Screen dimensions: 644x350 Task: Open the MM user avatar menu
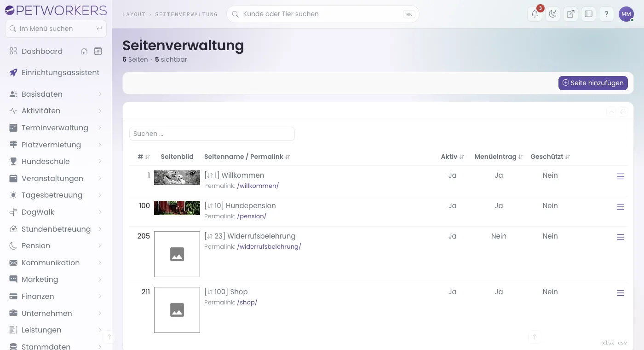pyautogui.click(x=626, y=14)
